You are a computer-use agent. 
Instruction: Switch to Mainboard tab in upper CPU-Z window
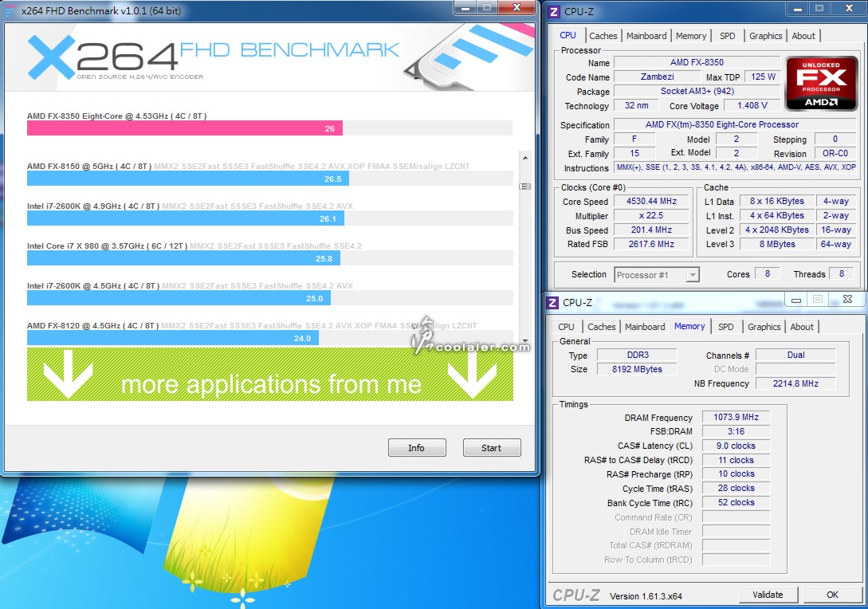point(646,36)
